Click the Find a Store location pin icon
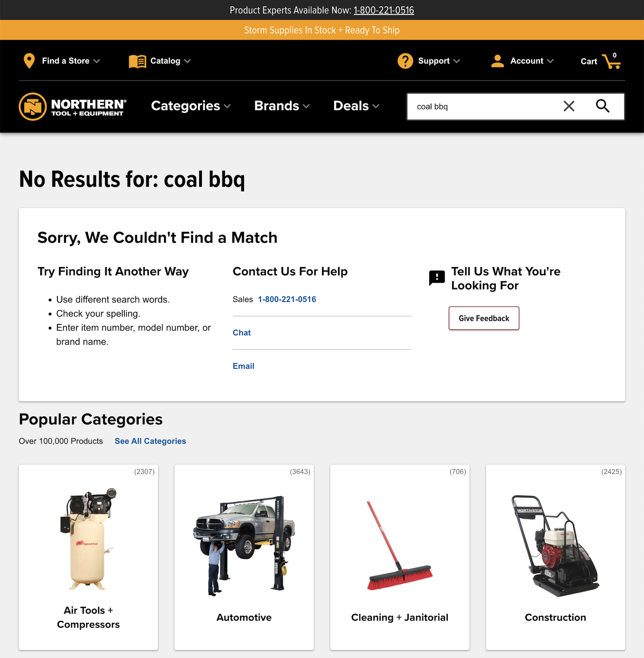Image resolution: width=644 pixels, height=658 pixels. (29, 61)
